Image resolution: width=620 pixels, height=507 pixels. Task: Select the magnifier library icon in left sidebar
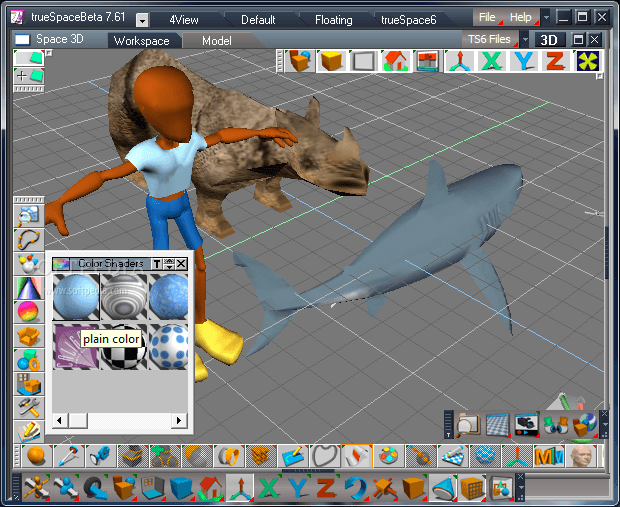[x=29, y=214]
